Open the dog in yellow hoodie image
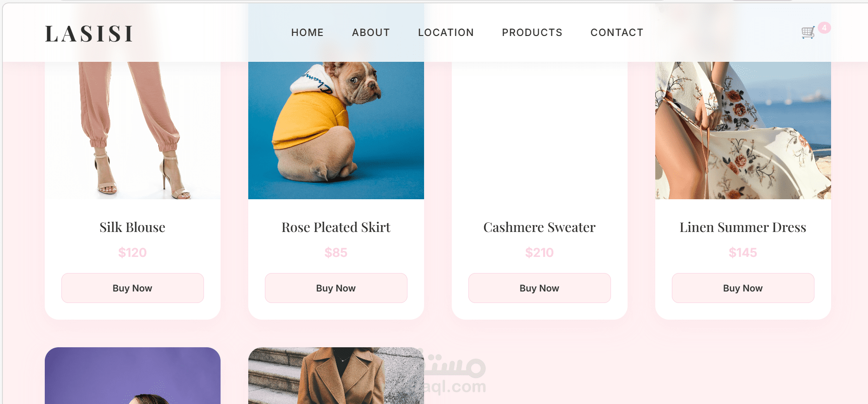The height and width of the screenshot is (404, 868). (x=336, y=131)
